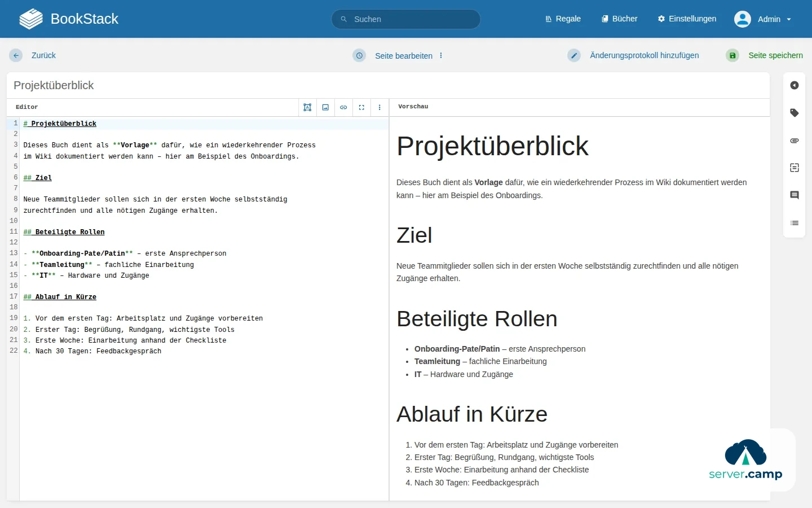The width and height of the screenshot is (812, 508).
Task: Click the Beteiligte Rollen preview heading
Action: click(477, 319)
